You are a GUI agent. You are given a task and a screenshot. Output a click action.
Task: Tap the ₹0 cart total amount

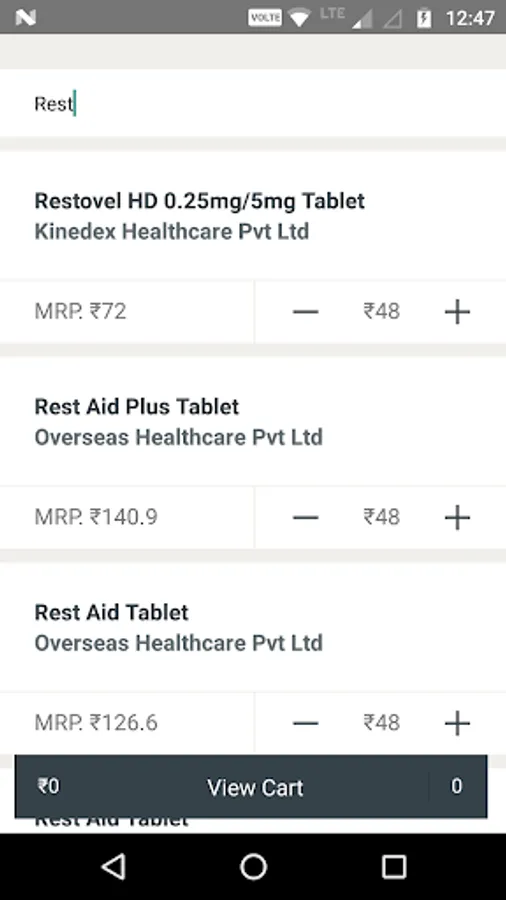tap(49, 786)
